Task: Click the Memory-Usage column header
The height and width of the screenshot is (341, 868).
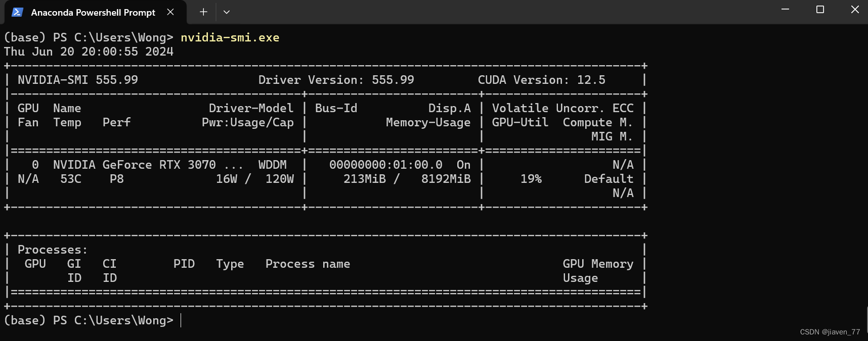Action: point(428,122)
